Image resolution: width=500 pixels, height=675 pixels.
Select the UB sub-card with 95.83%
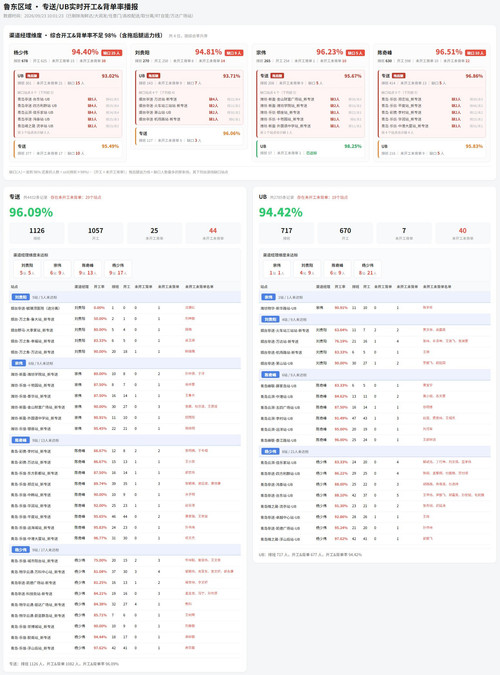[432, 149]
